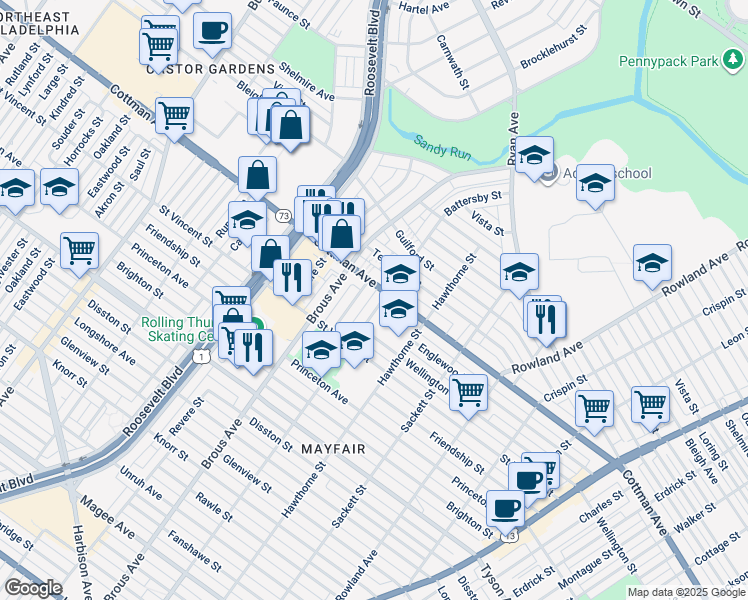This screenshot has height=600, width=748.
Task: Click the Longshore Ave street label
Action: tap(104, 341)
